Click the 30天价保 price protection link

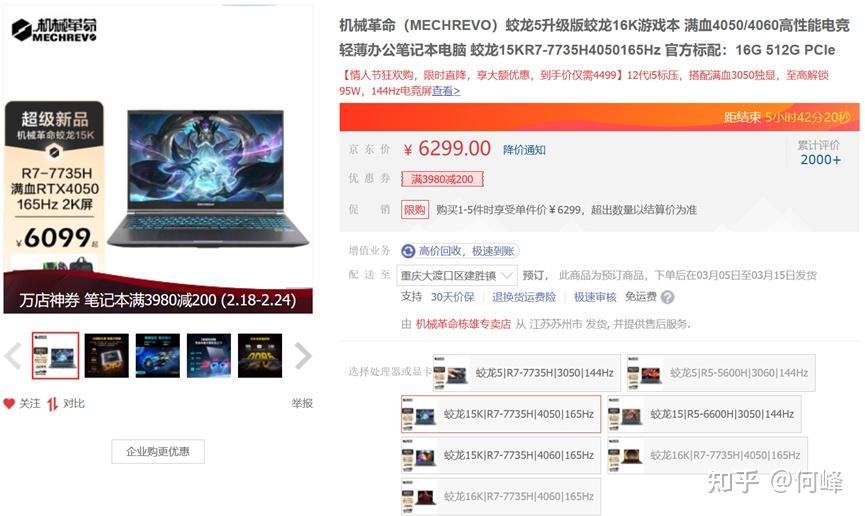[452, 297]
